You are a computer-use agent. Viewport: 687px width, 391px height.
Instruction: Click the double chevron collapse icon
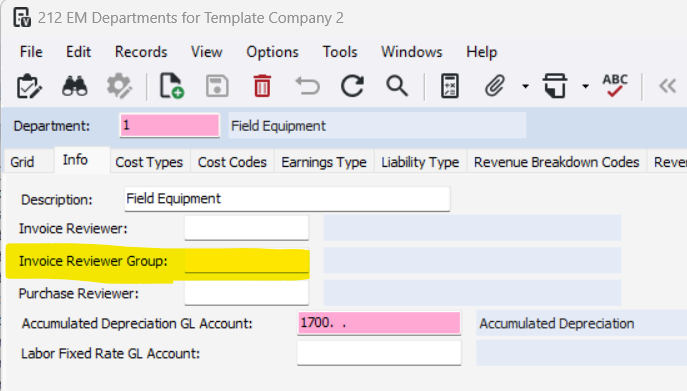(668, 86)
